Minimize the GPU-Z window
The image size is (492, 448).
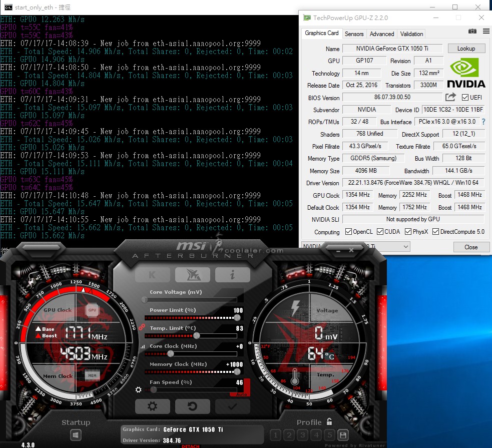pyautogui.click(x=436, y=18)
